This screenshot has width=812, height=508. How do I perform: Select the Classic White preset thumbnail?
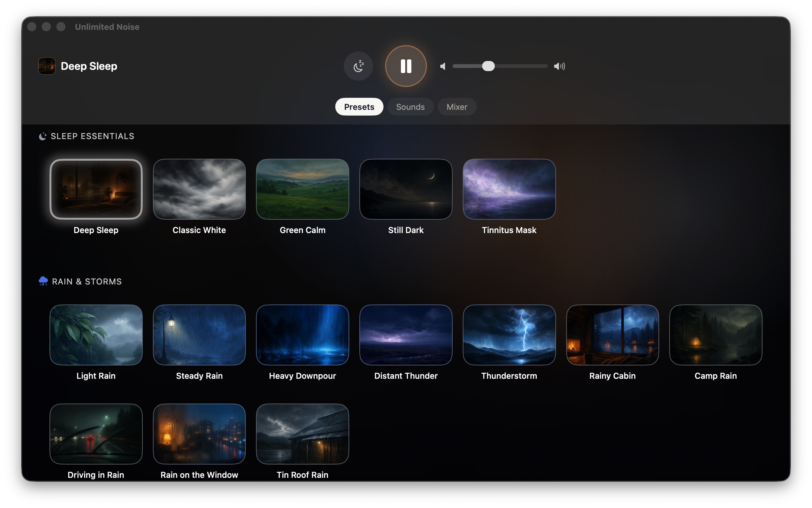click(199, 189)
